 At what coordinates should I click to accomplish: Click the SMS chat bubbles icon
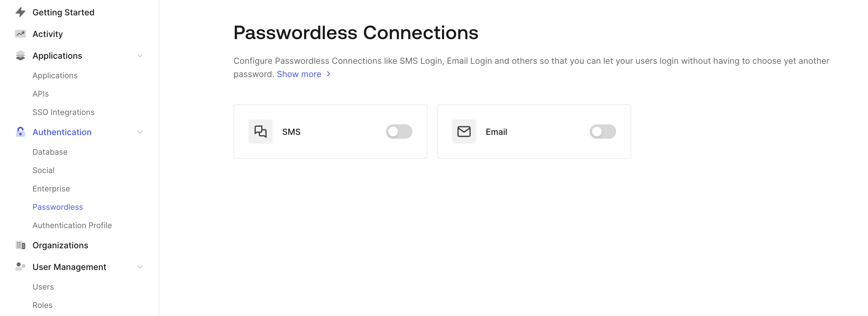261,132
